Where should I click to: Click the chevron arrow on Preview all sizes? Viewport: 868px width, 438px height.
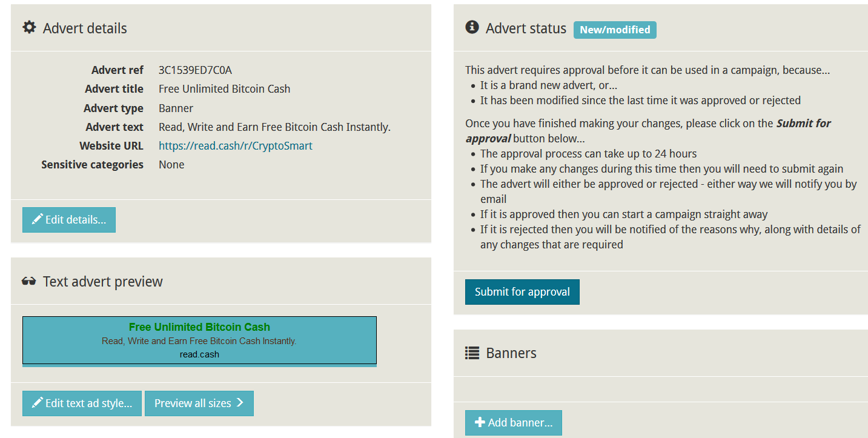point(240,403)
